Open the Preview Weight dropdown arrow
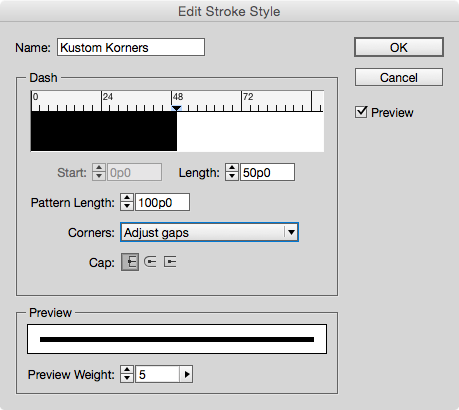Image resolution: width=459 pixels, height=410 pixels. (x=187, y=374)
